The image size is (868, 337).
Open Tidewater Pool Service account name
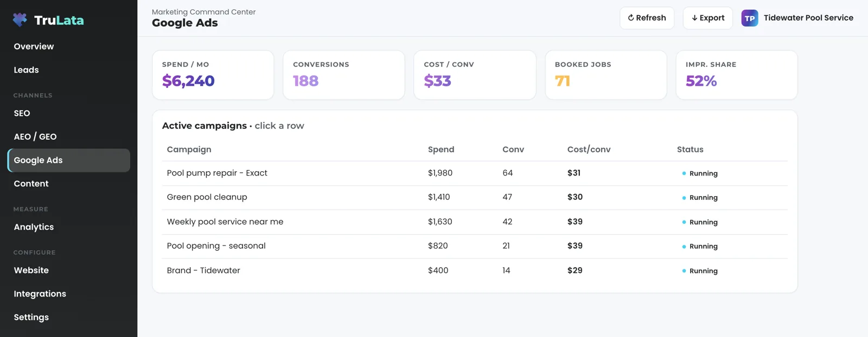(808, 18)
